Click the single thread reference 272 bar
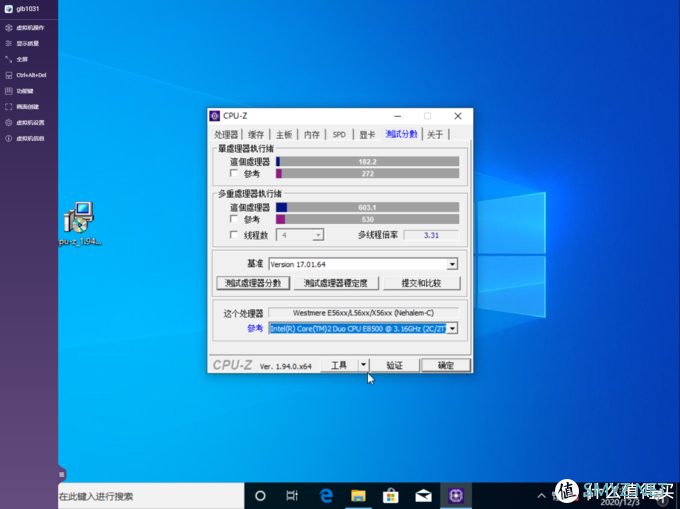Screen dimensions: 680x509 (x=367, y=173)
